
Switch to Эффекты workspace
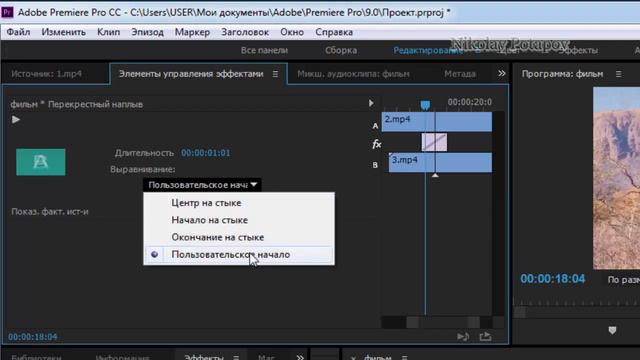click(578, 50)
